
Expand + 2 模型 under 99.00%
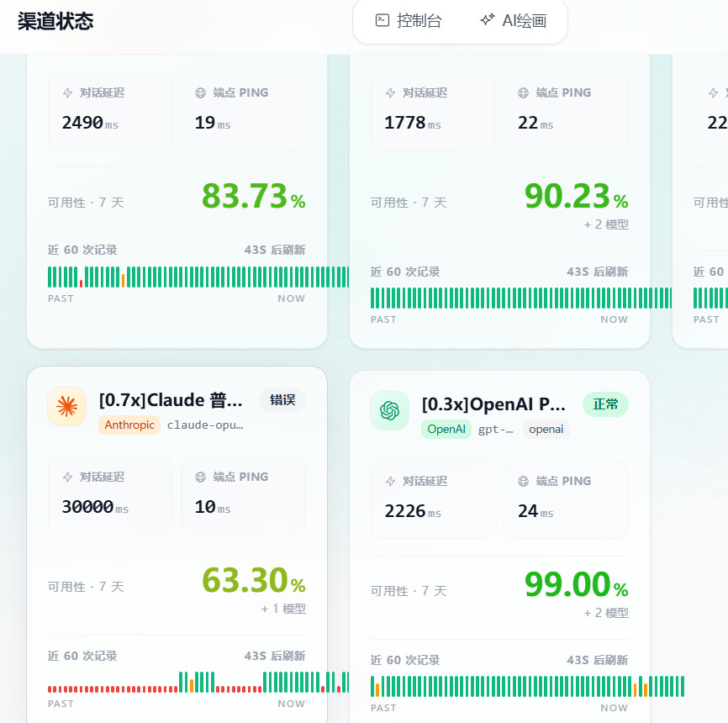click(x=606, y=613)
